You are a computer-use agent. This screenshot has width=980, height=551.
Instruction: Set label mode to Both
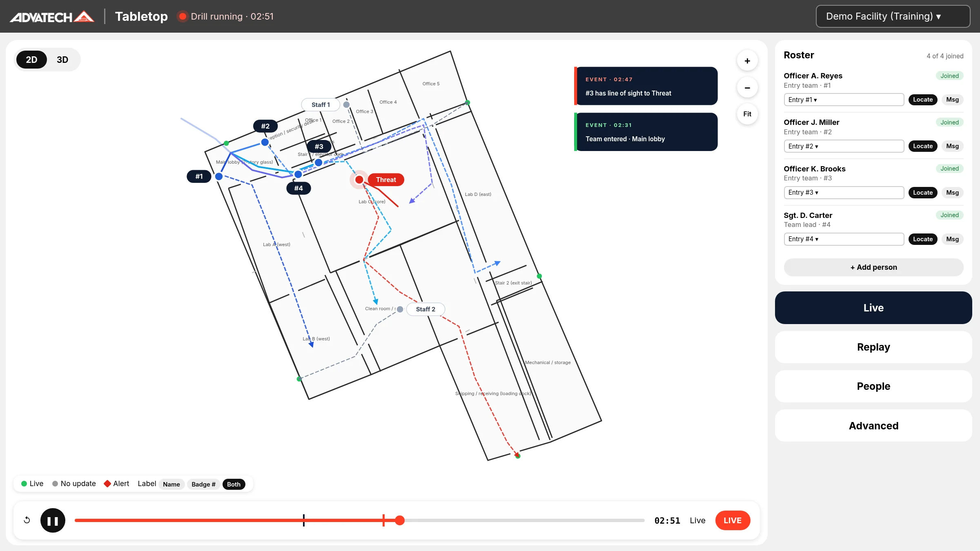pos(234,484)
